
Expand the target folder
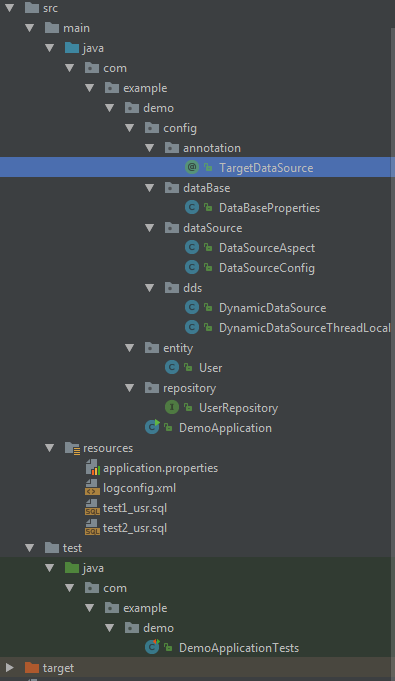tap(10, 667)
